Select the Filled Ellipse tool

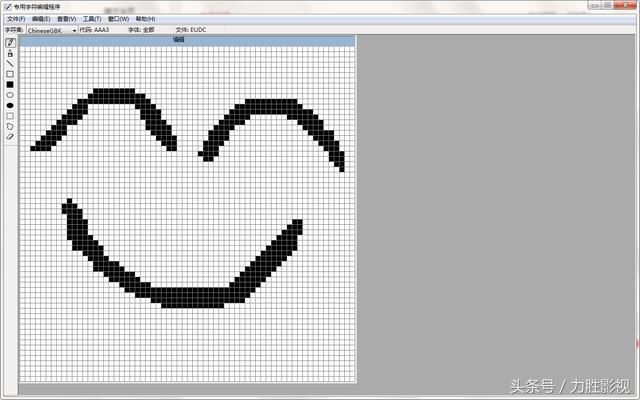coord(10,105)
